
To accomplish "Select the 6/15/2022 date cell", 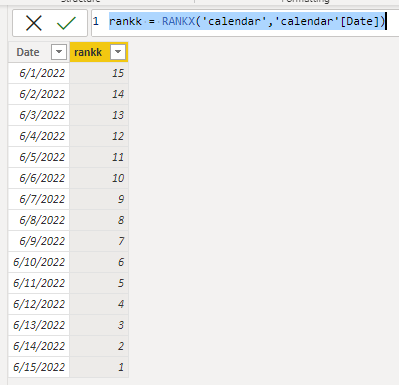I will (x=39, y=367).
